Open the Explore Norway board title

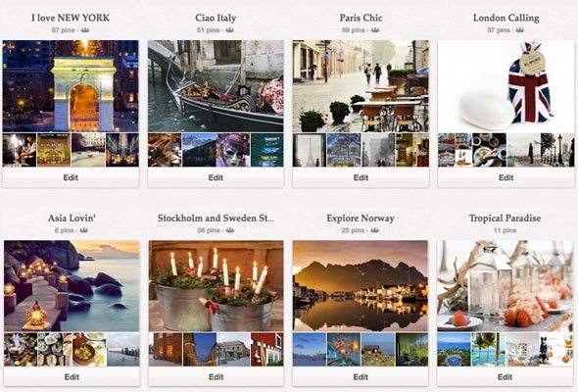pyautogui.click(x=361, y=219)
